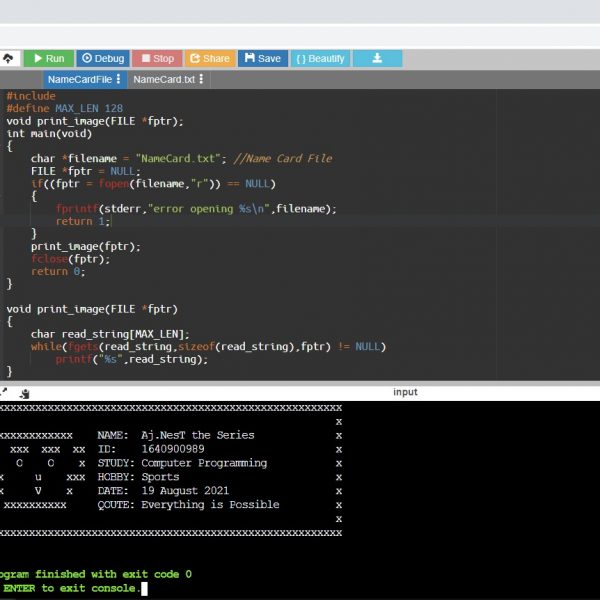The width and height of the screenshot is (600, 600).
Task: Click the filename declaration line in editor
Action: tap(180, 158)
